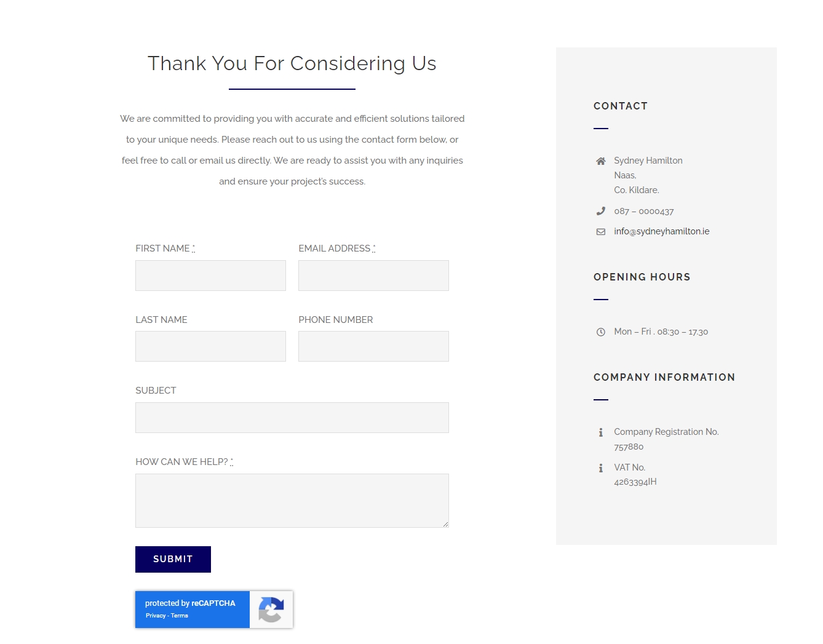The height and width of the screenshot is (644, 823).
Task: Click the Thank You For Considering Us heading
Action: pos(292,63)
